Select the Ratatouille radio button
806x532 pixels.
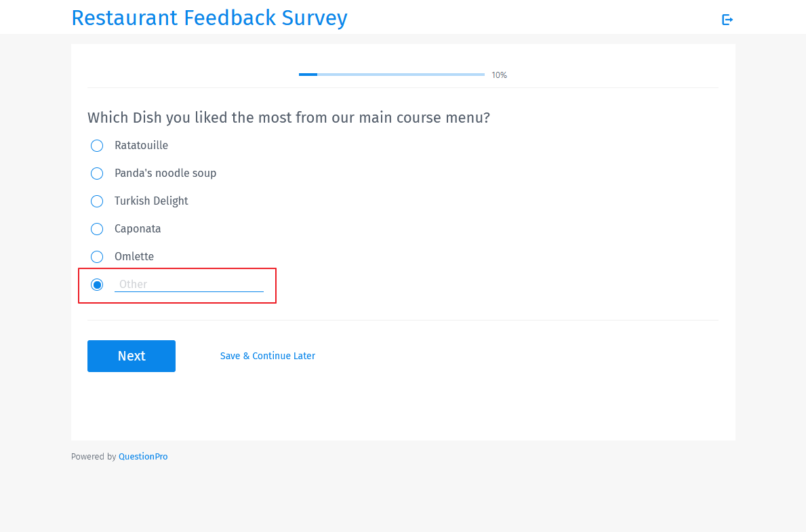(96, 145)
